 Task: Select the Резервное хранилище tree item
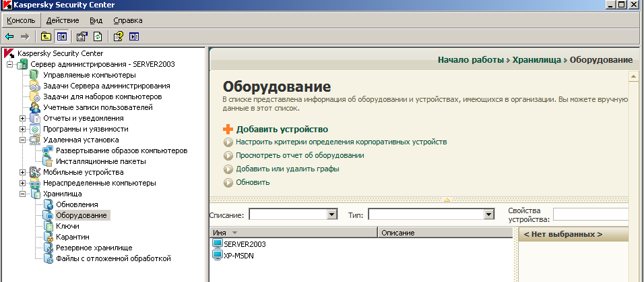coord(94,248)
